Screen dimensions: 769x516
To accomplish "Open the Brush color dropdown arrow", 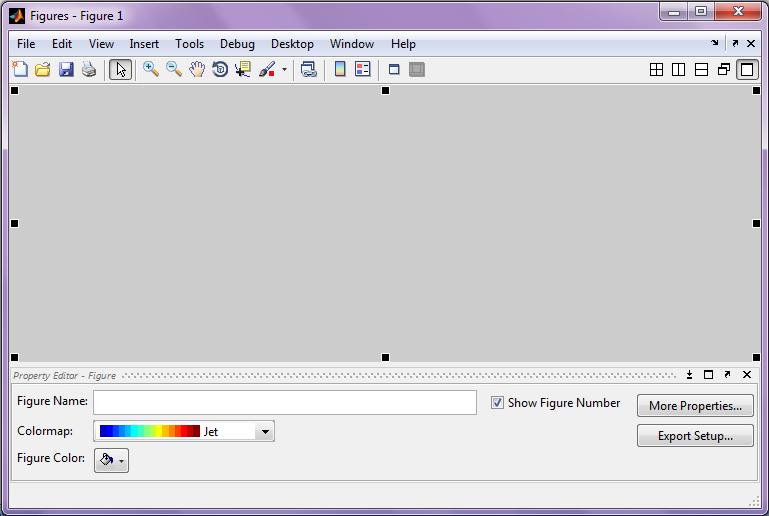I will 284,70.
